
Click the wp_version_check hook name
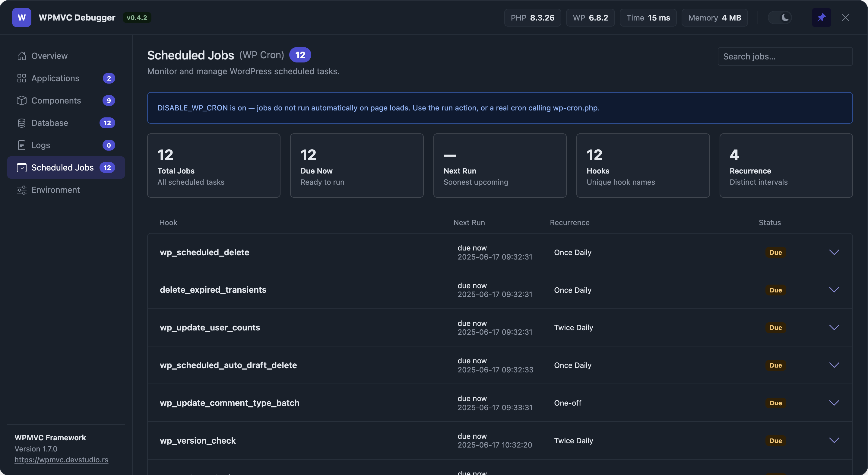point(198,440)
